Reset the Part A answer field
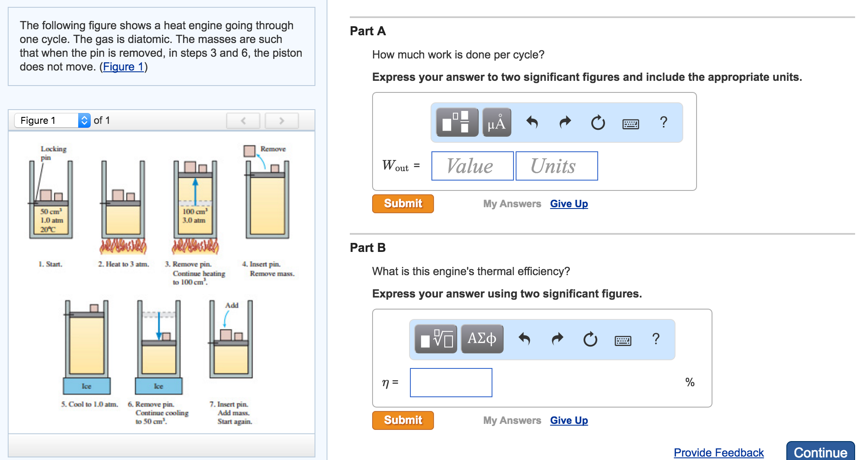 tap(597, 123)
